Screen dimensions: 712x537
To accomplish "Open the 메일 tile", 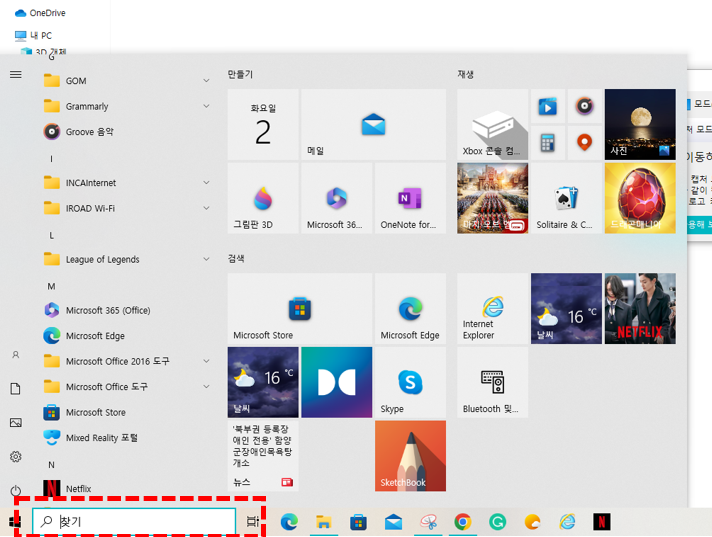I will coord(373,124).
